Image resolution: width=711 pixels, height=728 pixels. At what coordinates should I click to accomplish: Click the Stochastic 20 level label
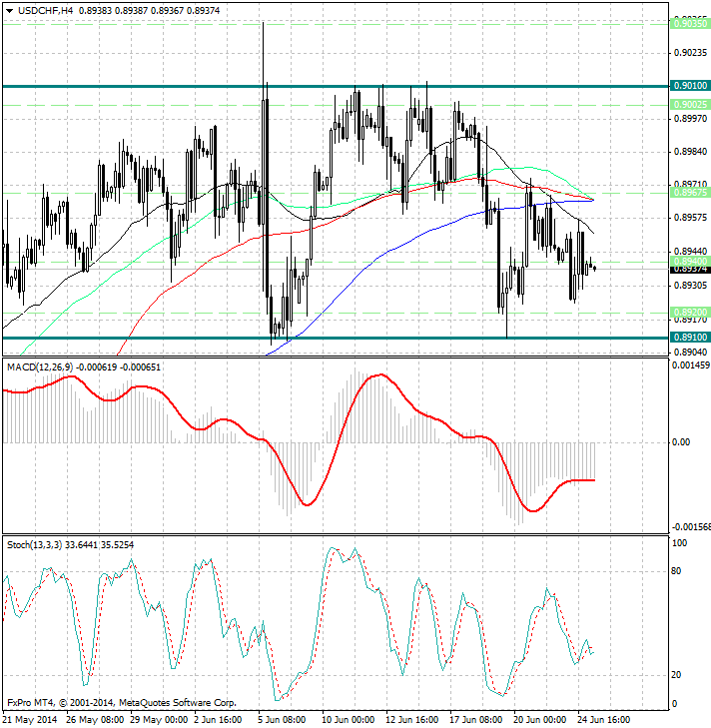point(677,675)
